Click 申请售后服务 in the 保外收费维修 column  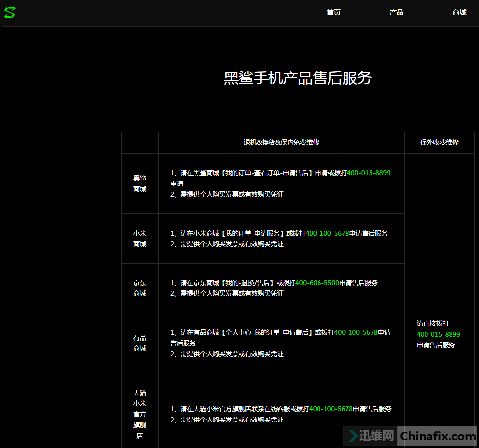coord(436,345)
